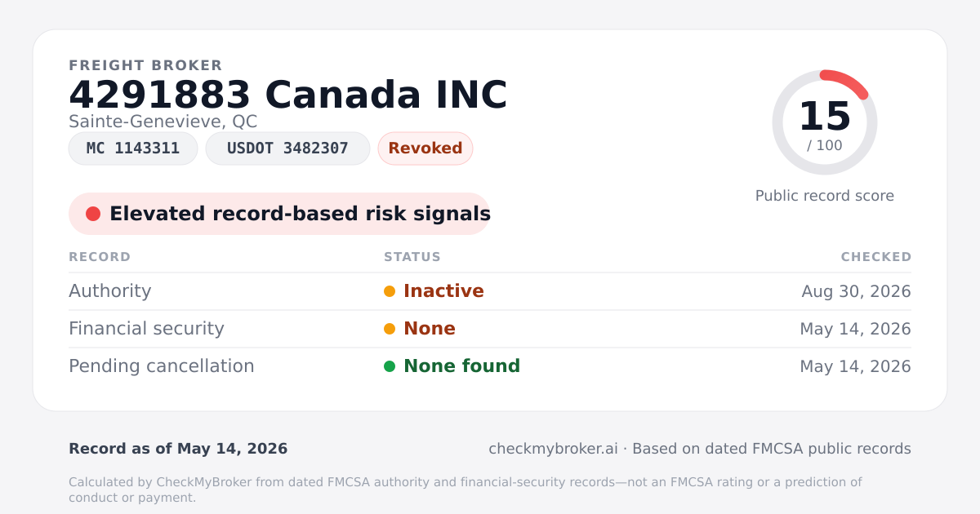Click the Elevated record-based risk signals banner

click(x=279, y=214)
